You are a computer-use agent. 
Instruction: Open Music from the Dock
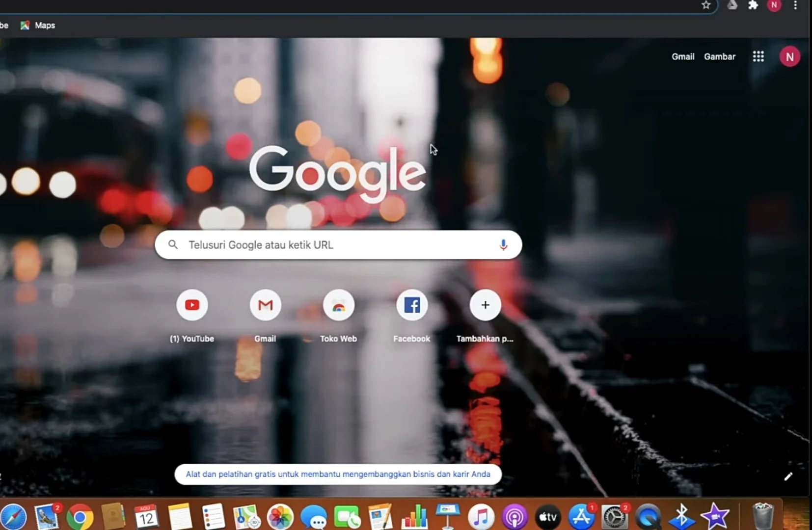pyautogui.click(x=481, y=517)
